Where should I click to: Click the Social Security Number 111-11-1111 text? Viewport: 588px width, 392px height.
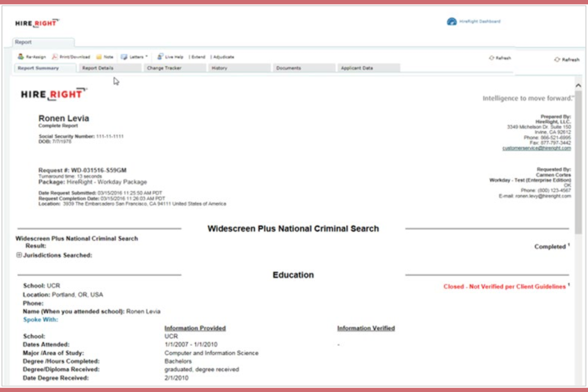[x=81, y=136]
